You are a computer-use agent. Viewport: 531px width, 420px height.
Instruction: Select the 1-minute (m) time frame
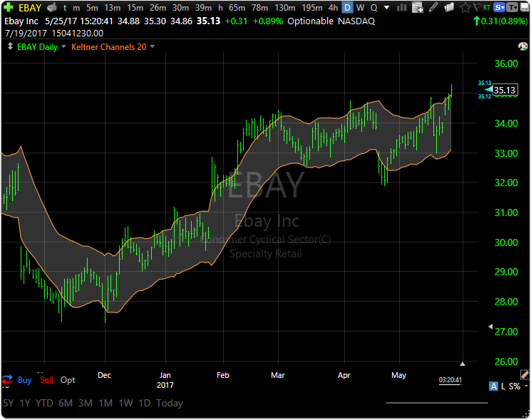76,8
